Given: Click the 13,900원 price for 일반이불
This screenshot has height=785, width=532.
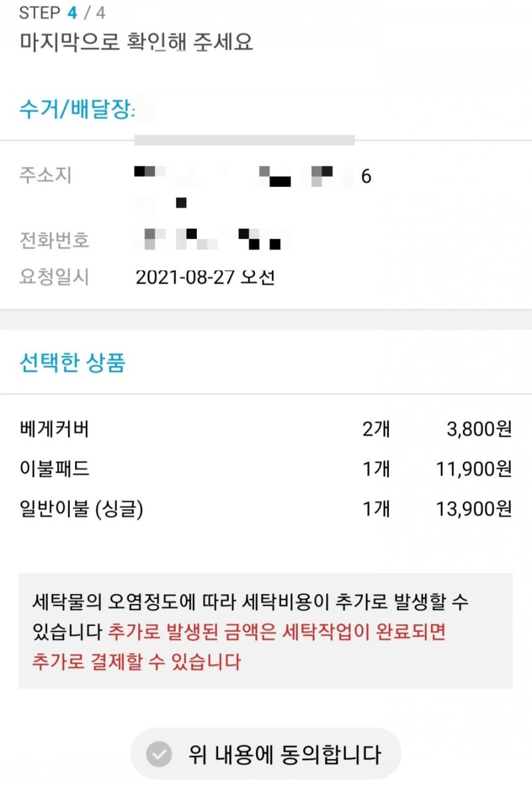Looking at the screenshot, I should (x=474, y=509).
